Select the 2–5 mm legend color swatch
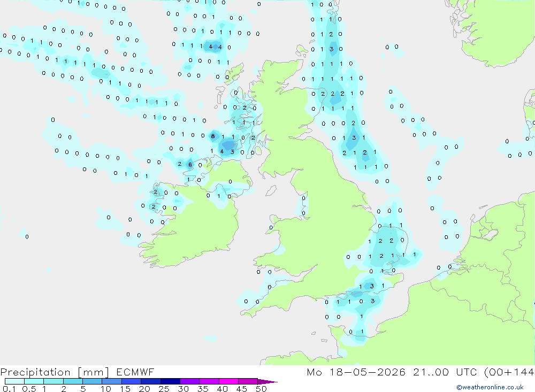Viewport: 535px width, 392px height. (x=73, y=381)
